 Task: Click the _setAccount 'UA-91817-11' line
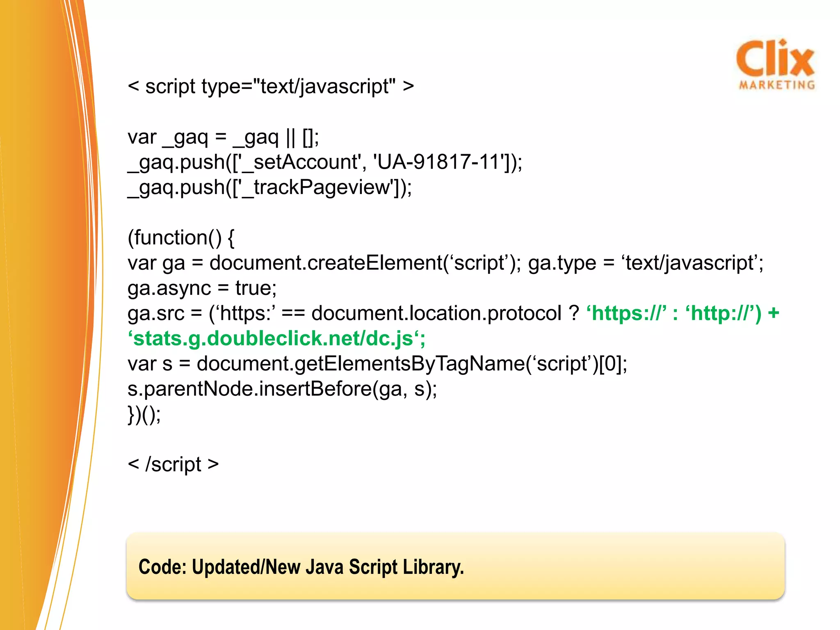(x=325, y=162)
